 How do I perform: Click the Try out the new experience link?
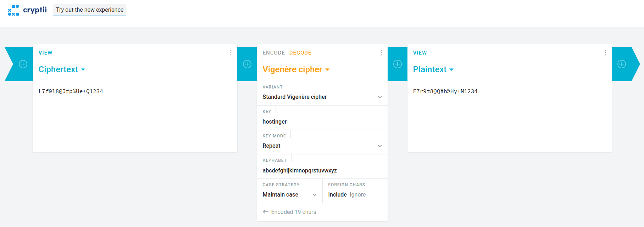coord(90,10)
